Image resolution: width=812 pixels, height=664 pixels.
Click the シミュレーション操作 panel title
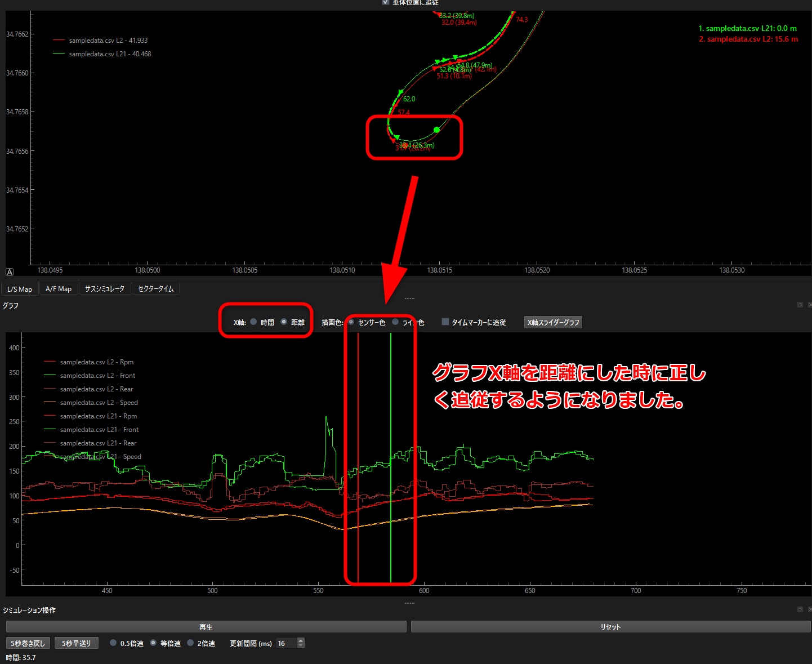[x=29, y=610]
